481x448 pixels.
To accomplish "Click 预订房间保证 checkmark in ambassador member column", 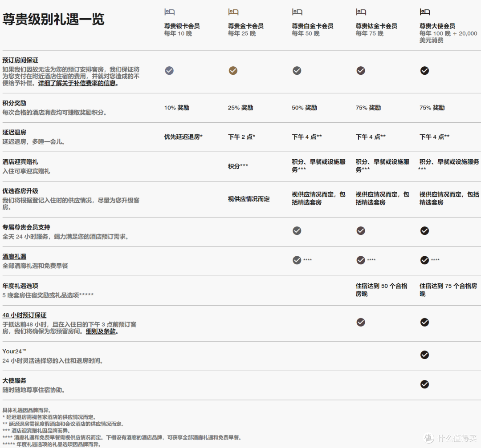I will tap(424, 71).
